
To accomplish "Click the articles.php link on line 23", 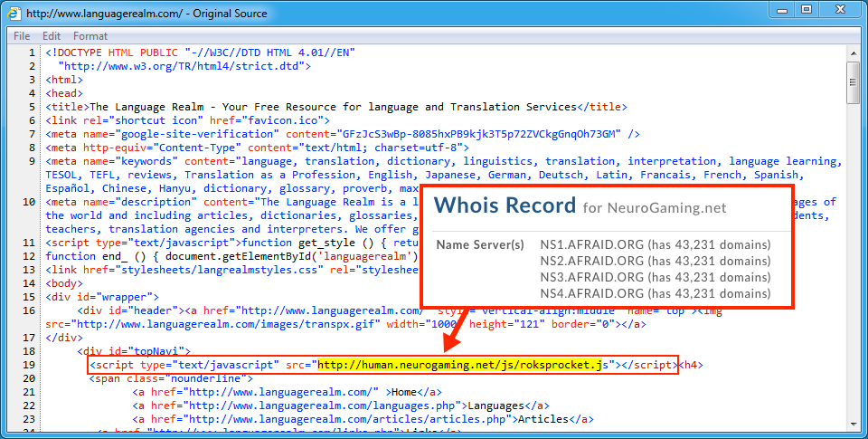I will coord(363,419).
